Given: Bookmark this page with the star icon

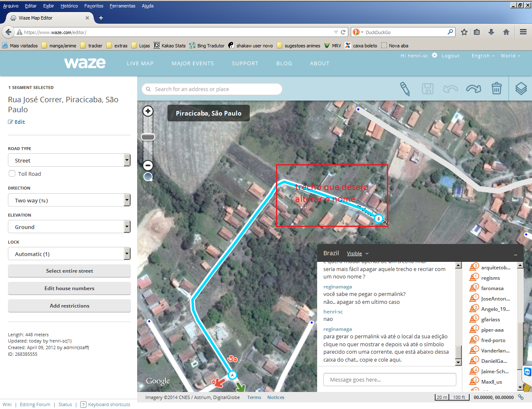Looking at the screenshot, I should (x=464, y=32).
